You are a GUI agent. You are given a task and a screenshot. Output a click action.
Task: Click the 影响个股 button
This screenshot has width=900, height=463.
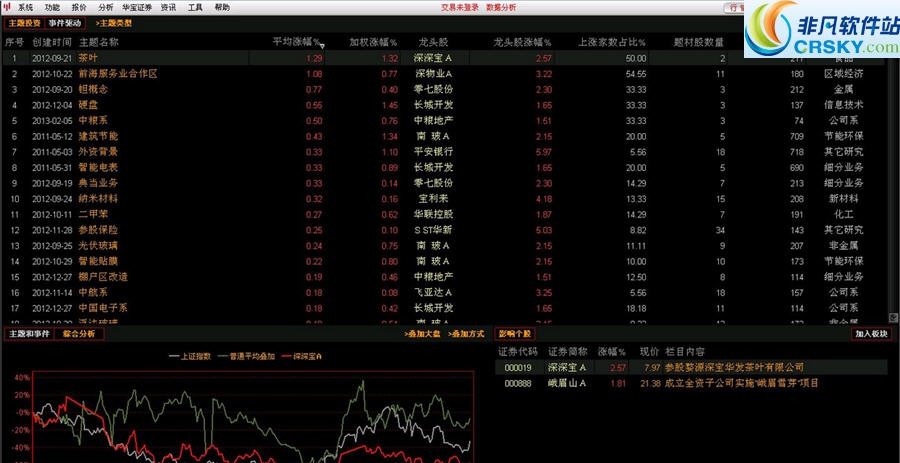pyautogui.click(x=515, y=334)
